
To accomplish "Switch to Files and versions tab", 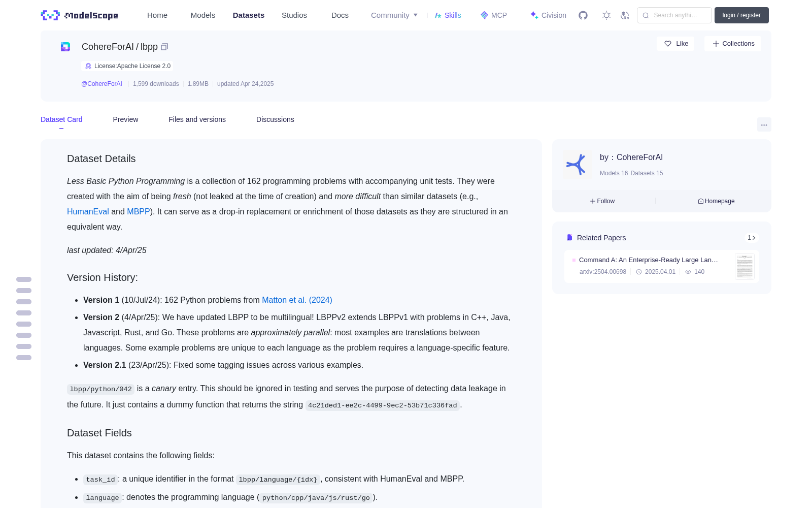I will [197, 119].
